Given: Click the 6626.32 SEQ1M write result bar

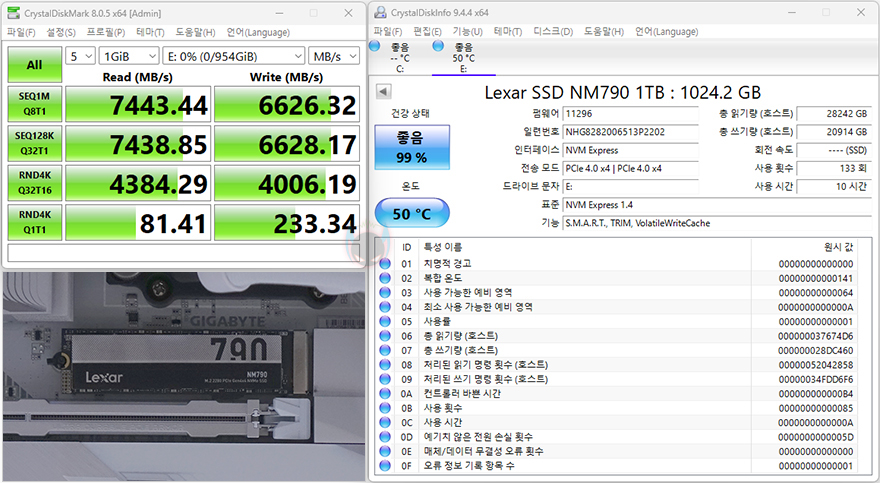Looking at the screenshot, I should (287, 104).
